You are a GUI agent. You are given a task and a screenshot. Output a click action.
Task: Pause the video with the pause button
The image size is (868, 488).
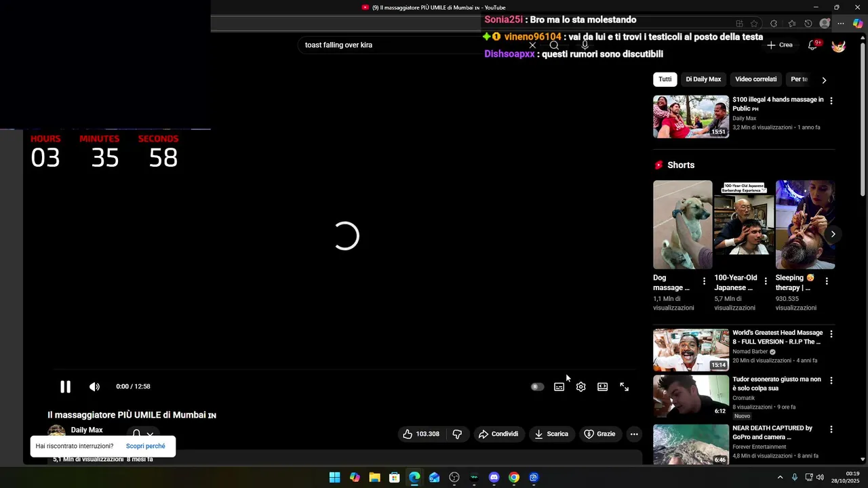coord(65,386)
